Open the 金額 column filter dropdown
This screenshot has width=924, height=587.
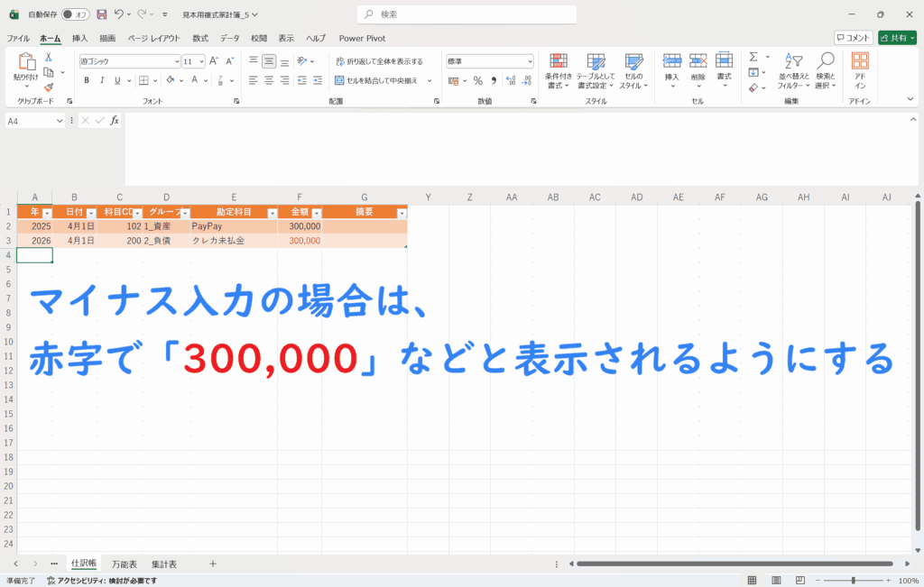(x=316, y=213)
